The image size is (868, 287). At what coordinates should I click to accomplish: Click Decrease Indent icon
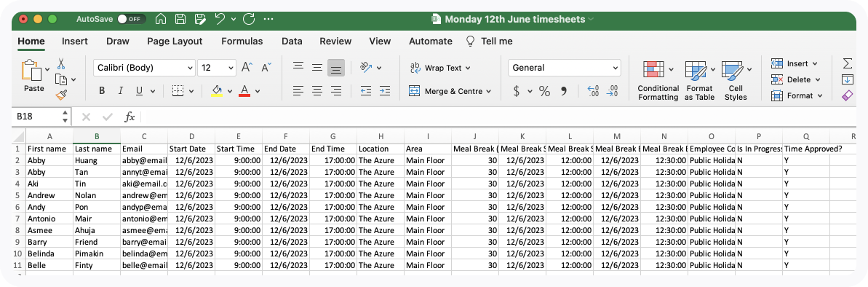point(366,91)
